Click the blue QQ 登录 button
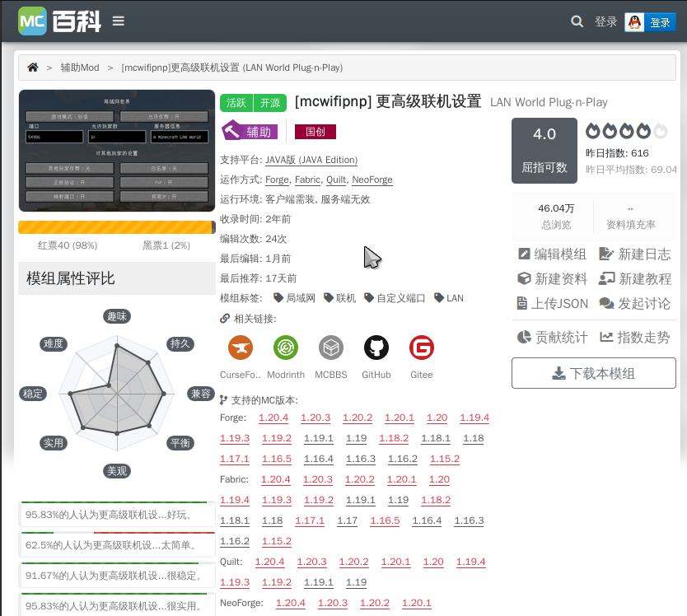 point(660,22)
